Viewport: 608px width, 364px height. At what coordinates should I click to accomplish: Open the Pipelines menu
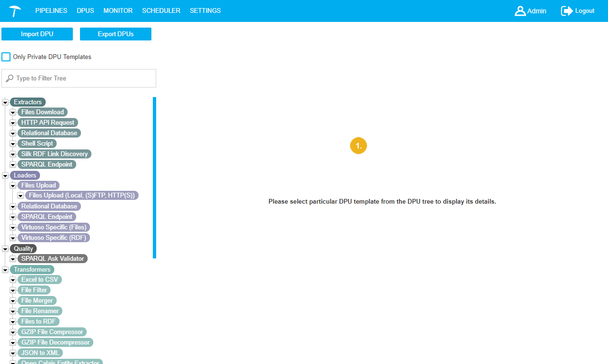[x=51, y=11]
